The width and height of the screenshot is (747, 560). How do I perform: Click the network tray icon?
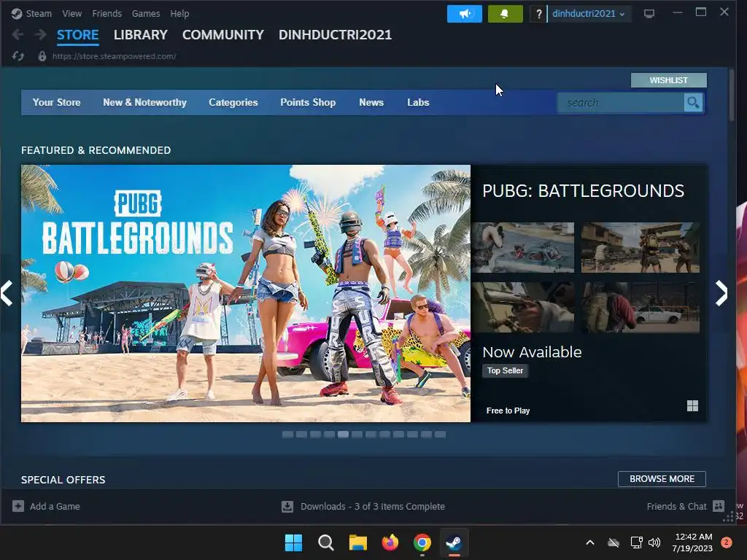(636, 542)
